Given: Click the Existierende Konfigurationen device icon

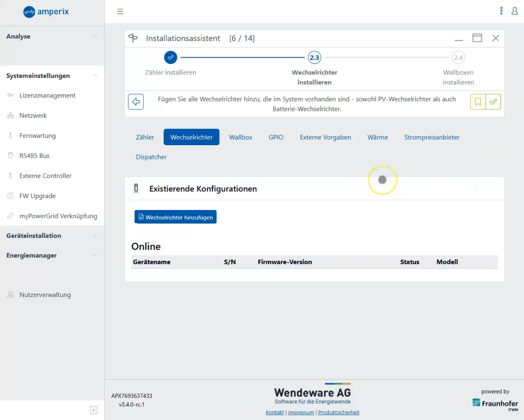Looking at the screenshot, I should click(x=136, y=189).
